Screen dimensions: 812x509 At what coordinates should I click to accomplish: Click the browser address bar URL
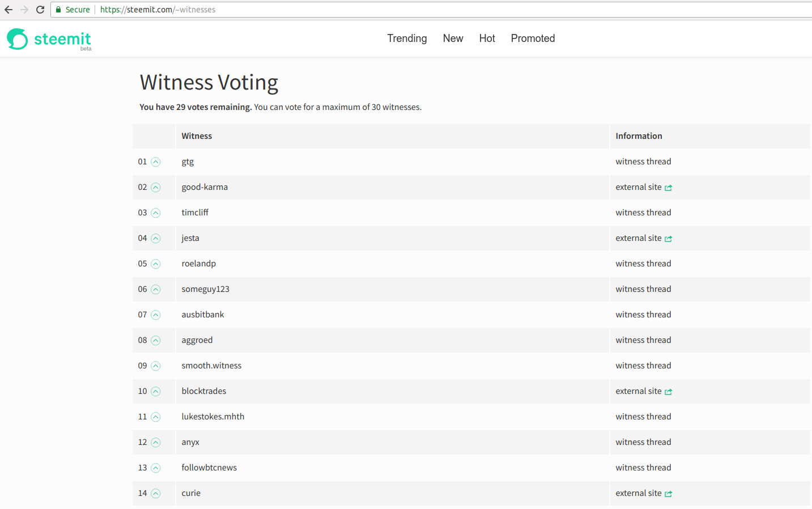point(158,10)
